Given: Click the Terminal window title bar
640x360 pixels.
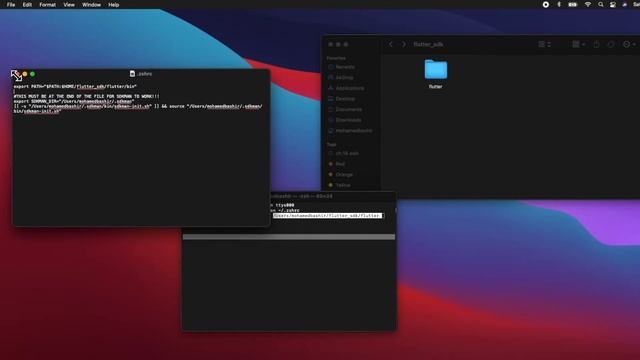Looking at the screenshot, I should coord(333,196).
